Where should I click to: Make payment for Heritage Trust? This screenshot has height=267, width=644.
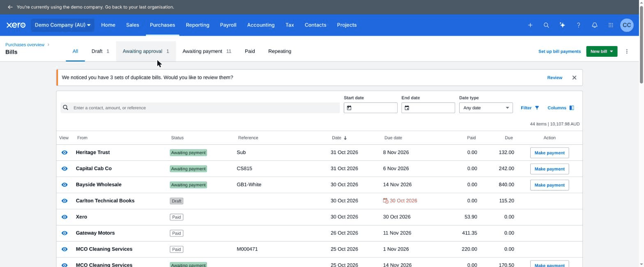pyautogui.click(x=550, y=153)
